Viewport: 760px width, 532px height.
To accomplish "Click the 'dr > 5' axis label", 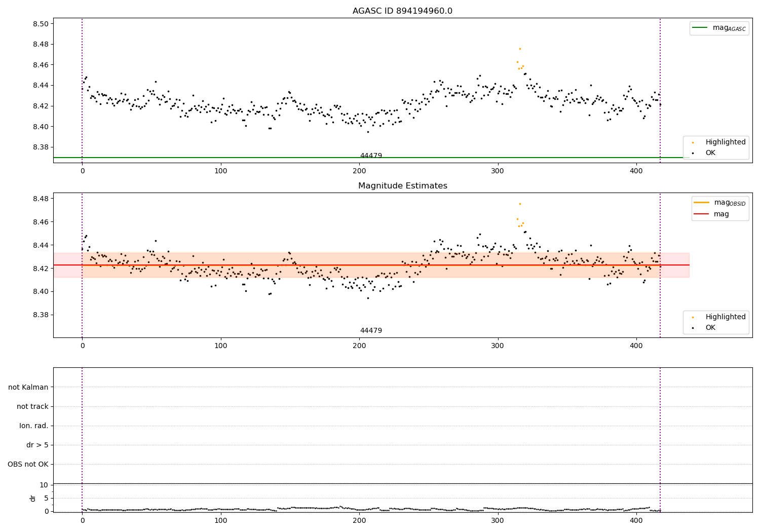I will tap(37, 445).
